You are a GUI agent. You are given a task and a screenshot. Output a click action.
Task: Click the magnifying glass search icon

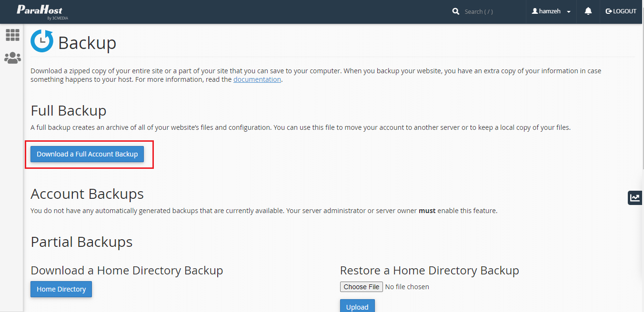click(456, 11)
